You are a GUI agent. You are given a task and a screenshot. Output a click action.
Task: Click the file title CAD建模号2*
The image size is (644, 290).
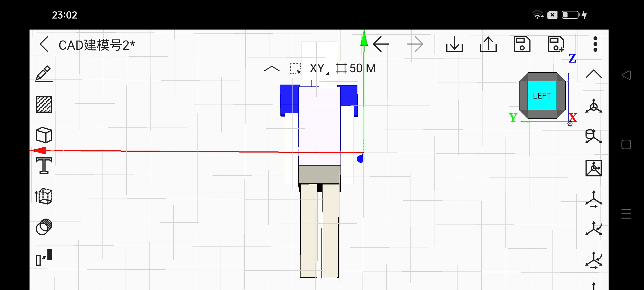97,45
